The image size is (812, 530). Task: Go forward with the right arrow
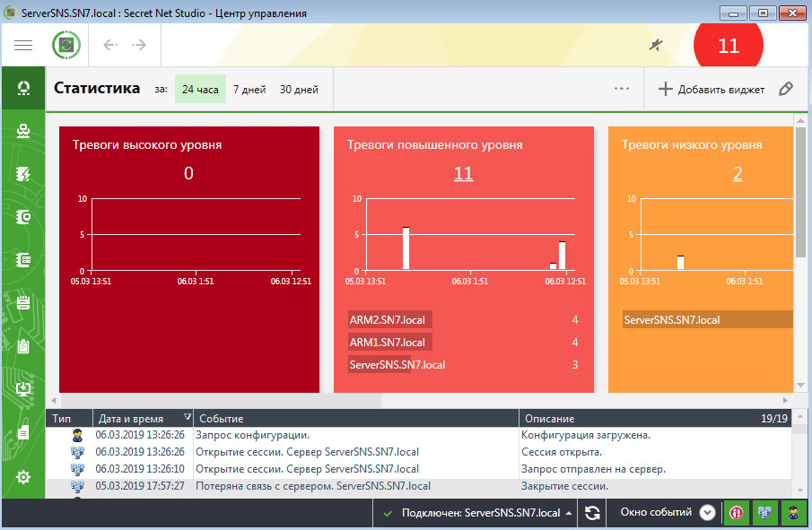[139, 45]
